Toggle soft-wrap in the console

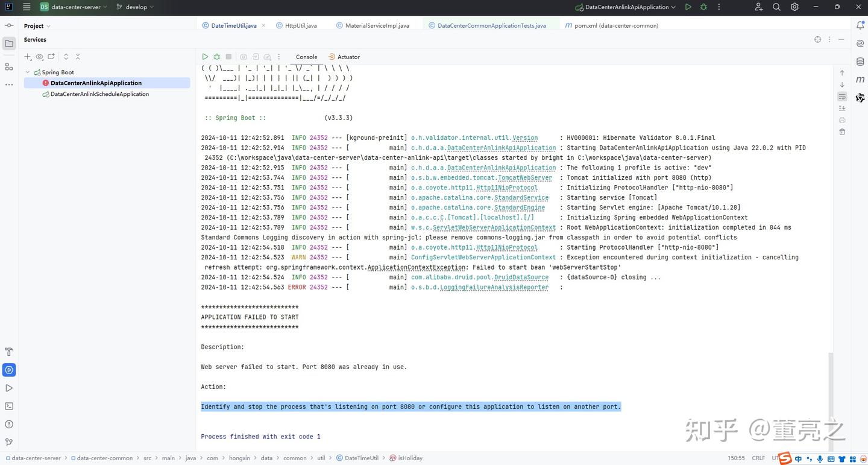click(842, 96)
